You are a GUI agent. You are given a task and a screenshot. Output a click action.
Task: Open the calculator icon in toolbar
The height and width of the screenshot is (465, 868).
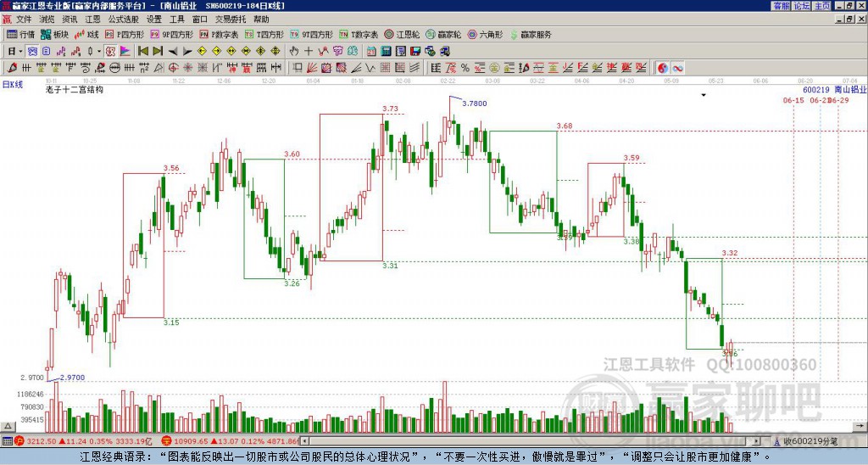tap(386, 52)
